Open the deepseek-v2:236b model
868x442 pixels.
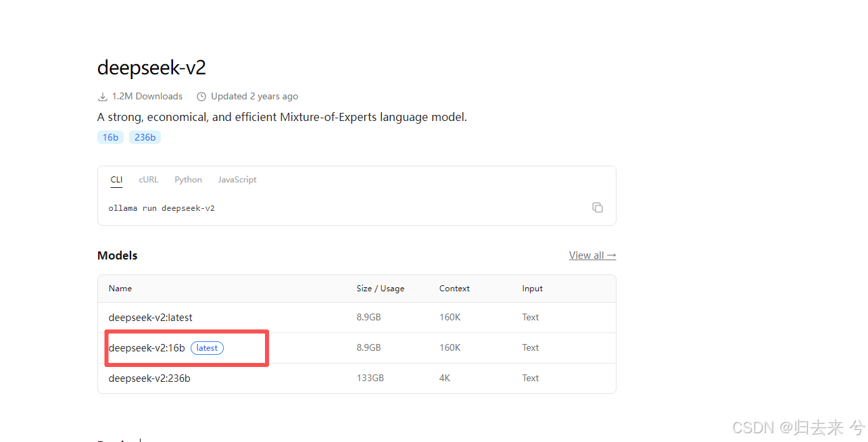coord(149,378)
